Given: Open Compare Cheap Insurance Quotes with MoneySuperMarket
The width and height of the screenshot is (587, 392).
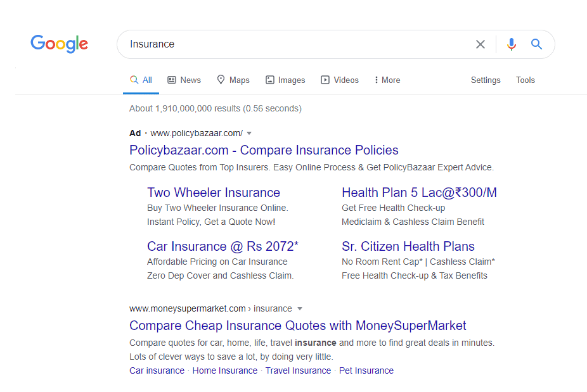Looking at the screenshot, I should (297, 326).
